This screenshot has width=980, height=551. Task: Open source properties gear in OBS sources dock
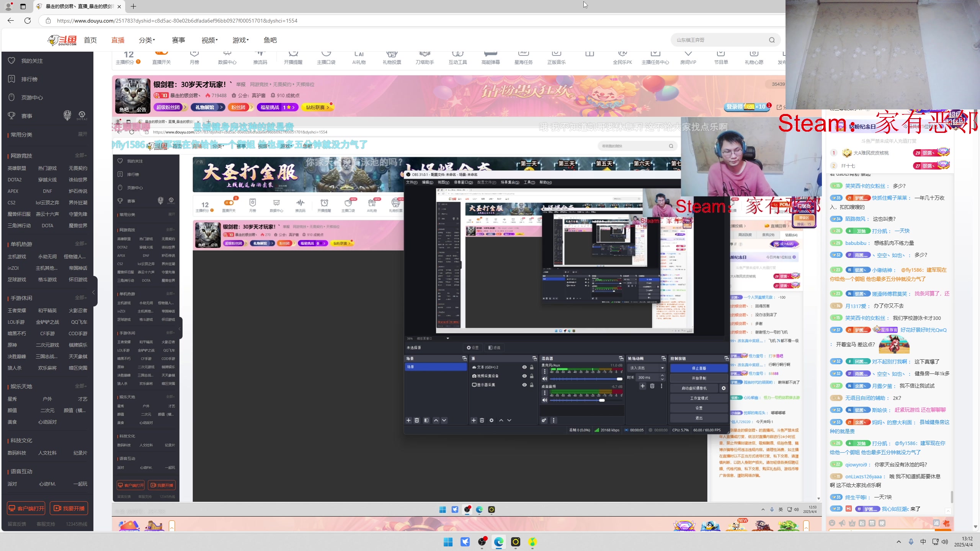[492, 420]
